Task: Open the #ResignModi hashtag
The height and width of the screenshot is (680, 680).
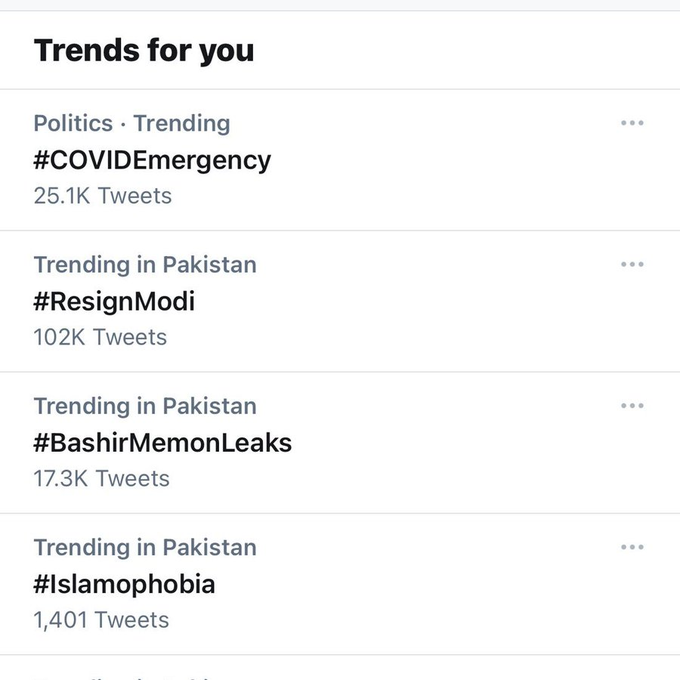Action: click(x=114, y=301)
